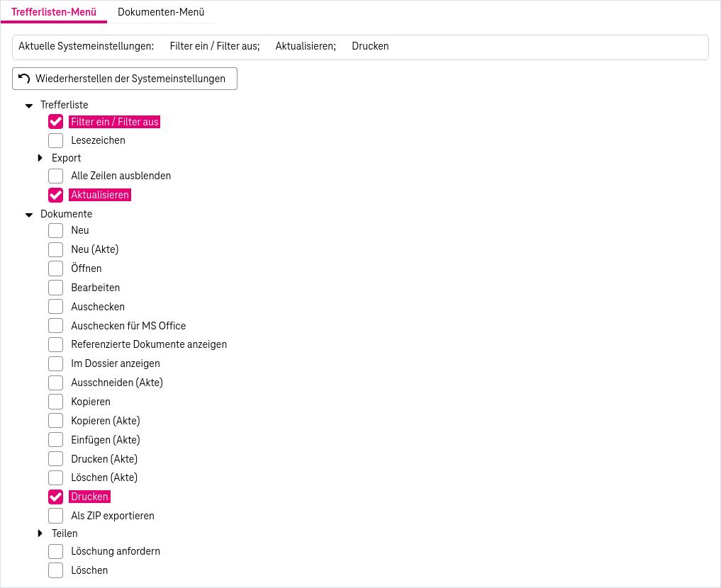
Task: Click 'Aktualisieren;' in settings summary
Action: pos(306,46)
